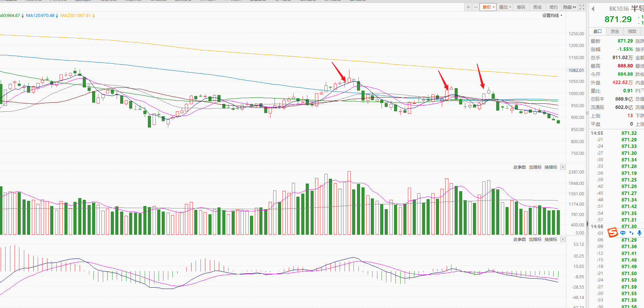Switch to the 资金 tab
Screen dimensions: 644x308
[615, 31]
